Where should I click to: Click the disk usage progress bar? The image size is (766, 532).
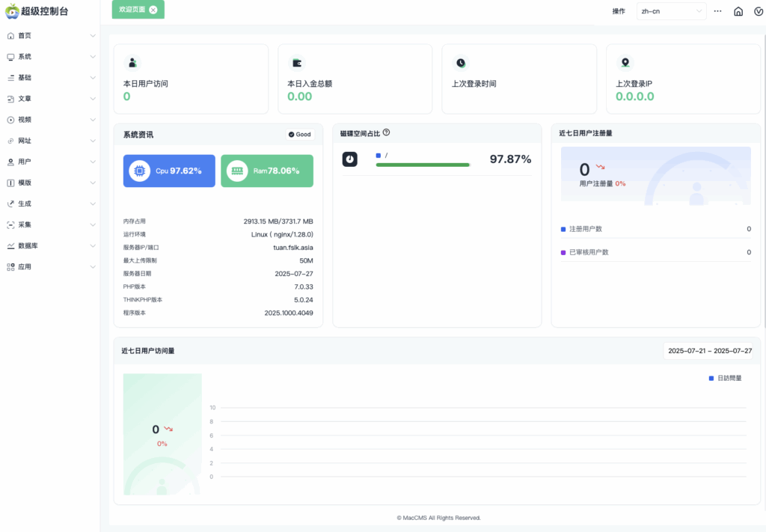click(423, 165)
